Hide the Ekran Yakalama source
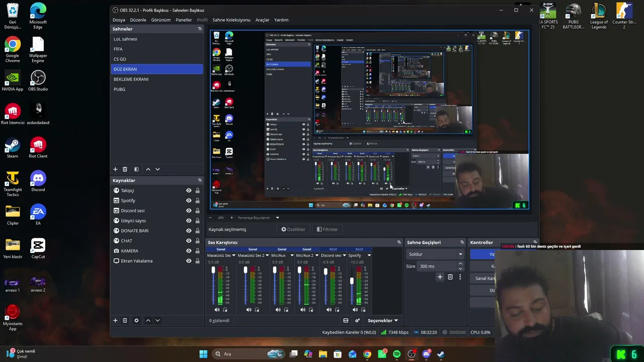Screen dimensions: 644x362 coord(189,261)
